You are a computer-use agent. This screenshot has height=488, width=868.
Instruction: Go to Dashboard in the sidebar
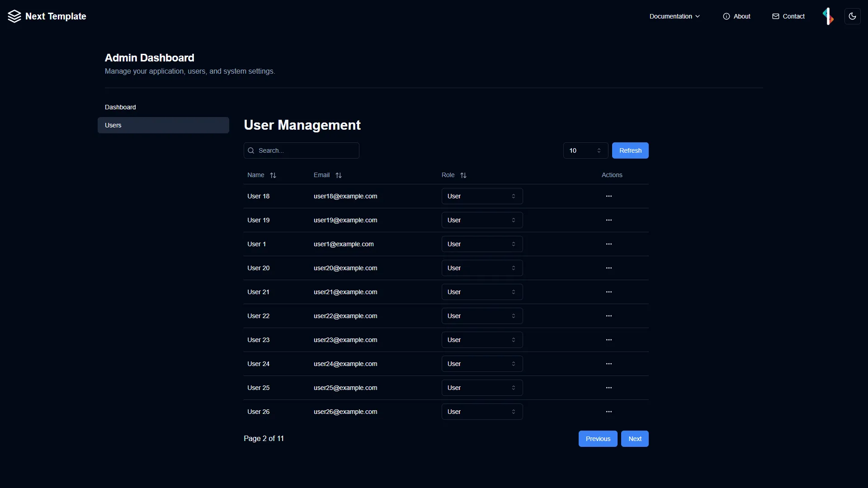pos(120,107)
